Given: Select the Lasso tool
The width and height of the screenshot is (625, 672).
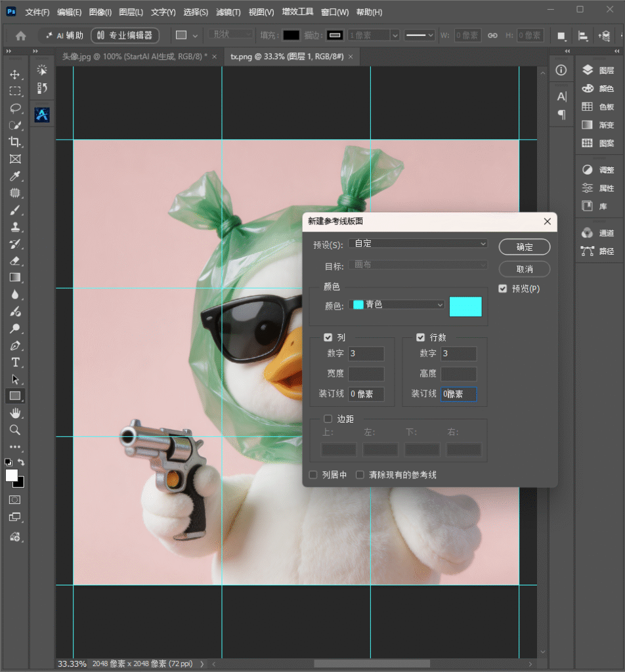Looking at the screenshot, I should click(x=15, y=108).
